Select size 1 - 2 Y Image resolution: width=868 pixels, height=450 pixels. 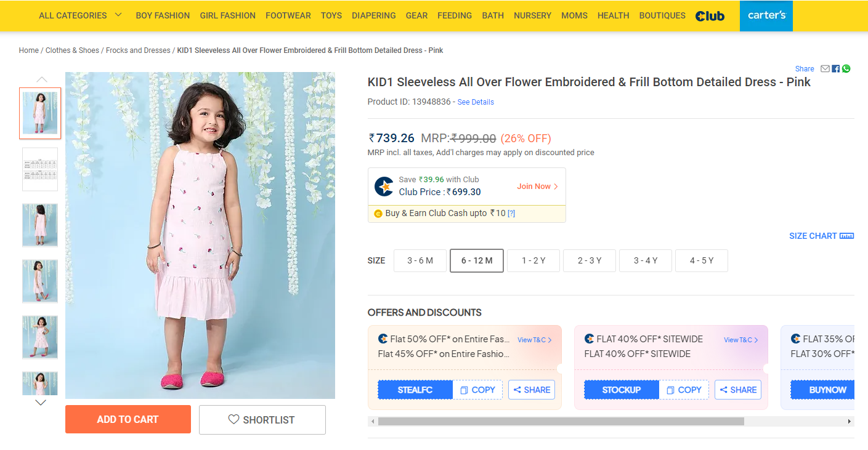click(533, 260)
